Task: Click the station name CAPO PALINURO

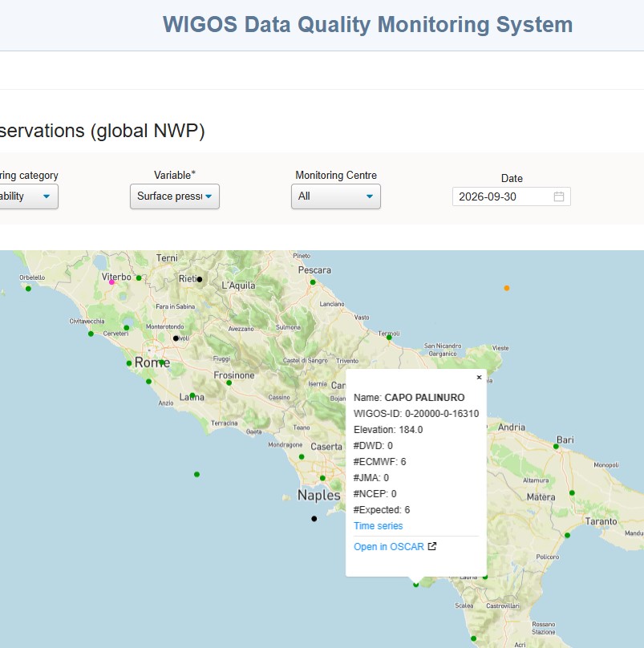Action: click(424, 398)
